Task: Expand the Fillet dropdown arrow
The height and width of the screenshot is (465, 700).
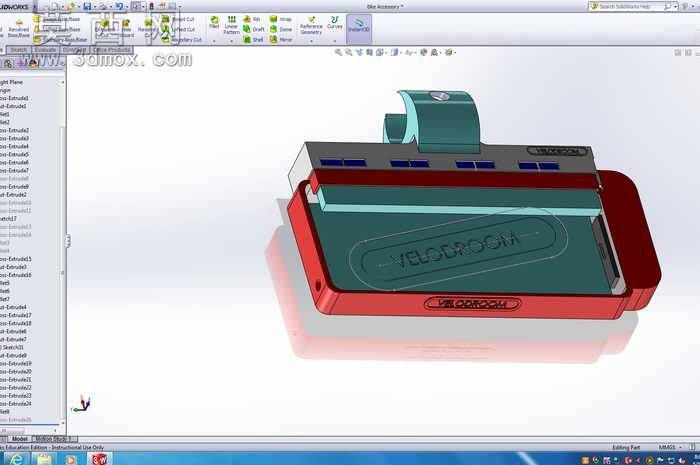Action: click(214, 41)
